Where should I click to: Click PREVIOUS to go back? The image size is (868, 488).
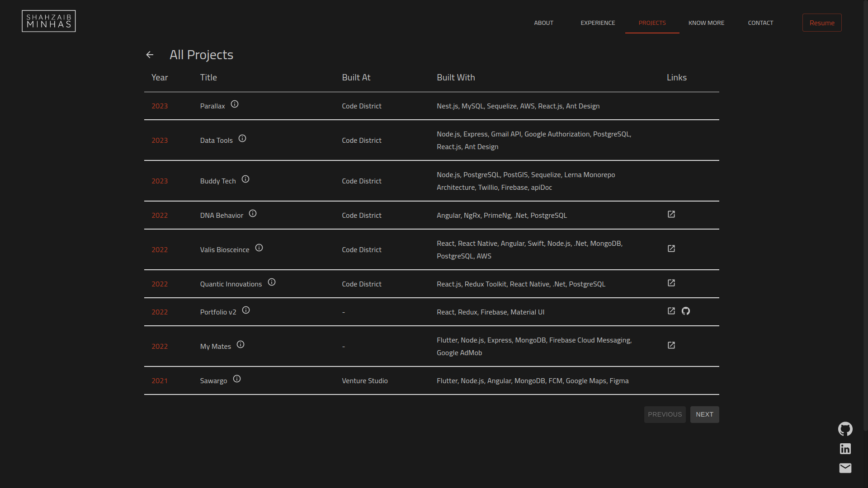(665, 414)
